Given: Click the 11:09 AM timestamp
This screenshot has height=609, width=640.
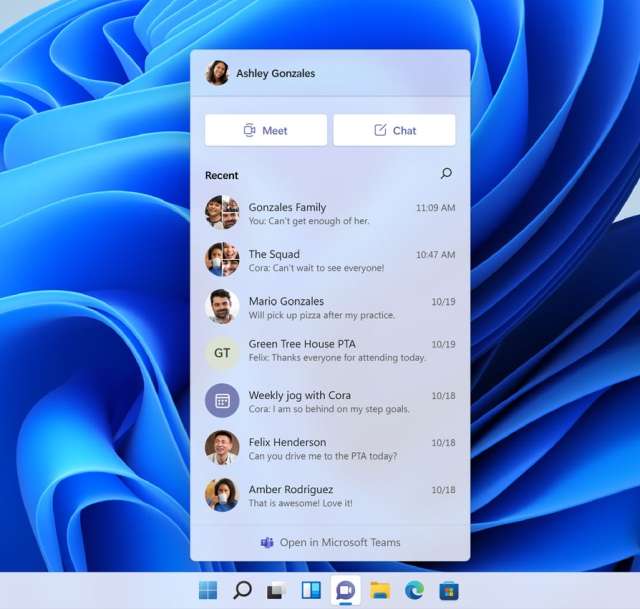Looking at the screenshot, I should coord(436,208).
